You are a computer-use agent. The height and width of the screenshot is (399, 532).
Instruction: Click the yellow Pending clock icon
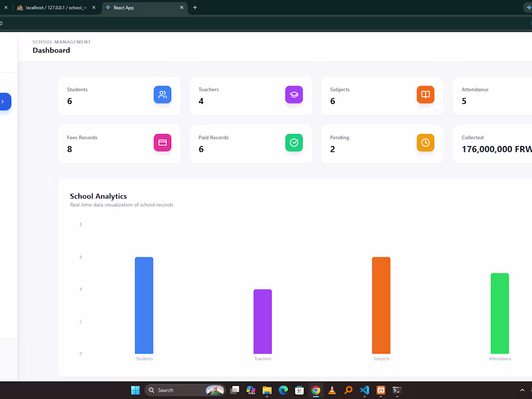click(x=426, y=143)
